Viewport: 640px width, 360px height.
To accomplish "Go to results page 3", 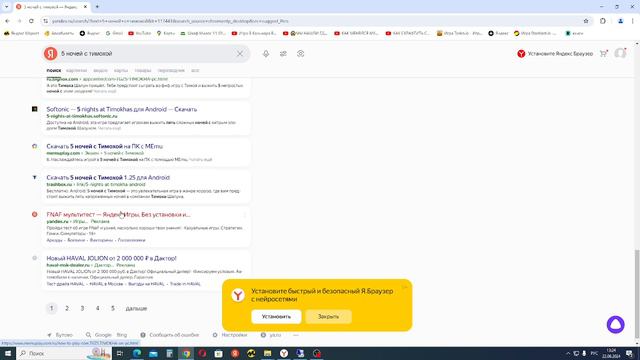I will pyautogui.click(x=82, y=308).
